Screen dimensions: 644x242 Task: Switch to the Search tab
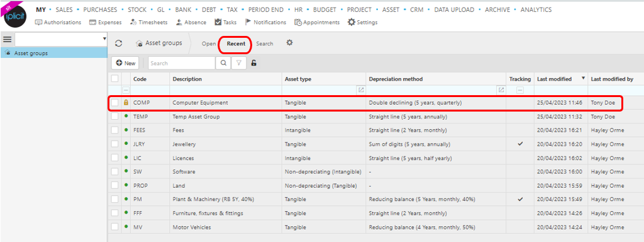pos(265,43)
